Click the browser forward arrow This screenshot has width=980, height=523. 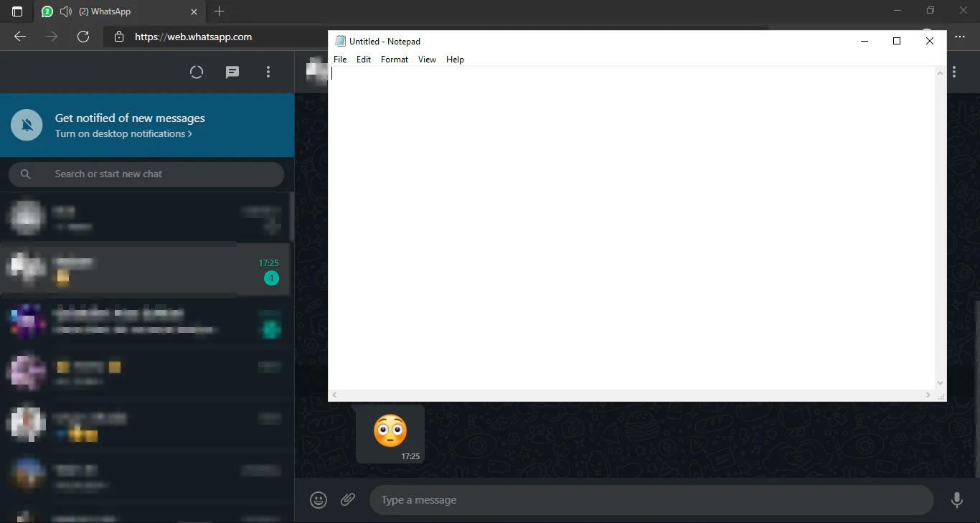52,37
